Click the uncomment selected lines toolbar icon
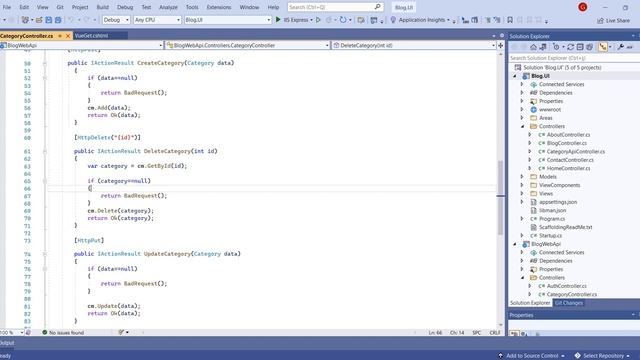 [497, 20]
